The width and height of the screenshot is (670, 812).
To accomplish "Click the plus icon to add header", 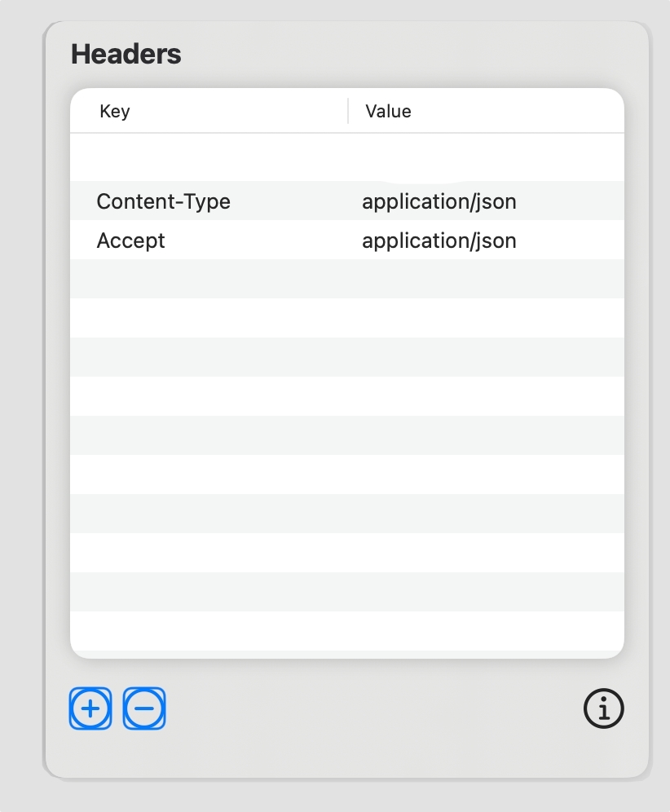I will 90,708.
